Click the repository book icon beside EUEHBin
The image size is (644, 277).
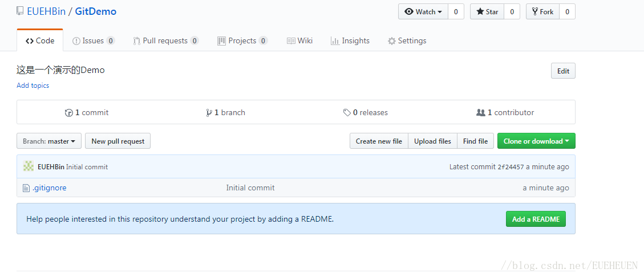pos(20,11)
